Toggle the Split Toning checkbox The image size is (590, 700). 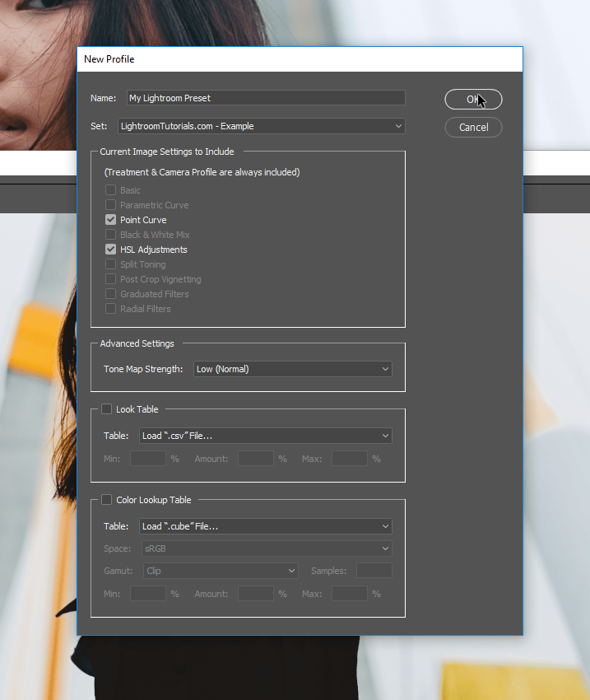tap(110, 264)
